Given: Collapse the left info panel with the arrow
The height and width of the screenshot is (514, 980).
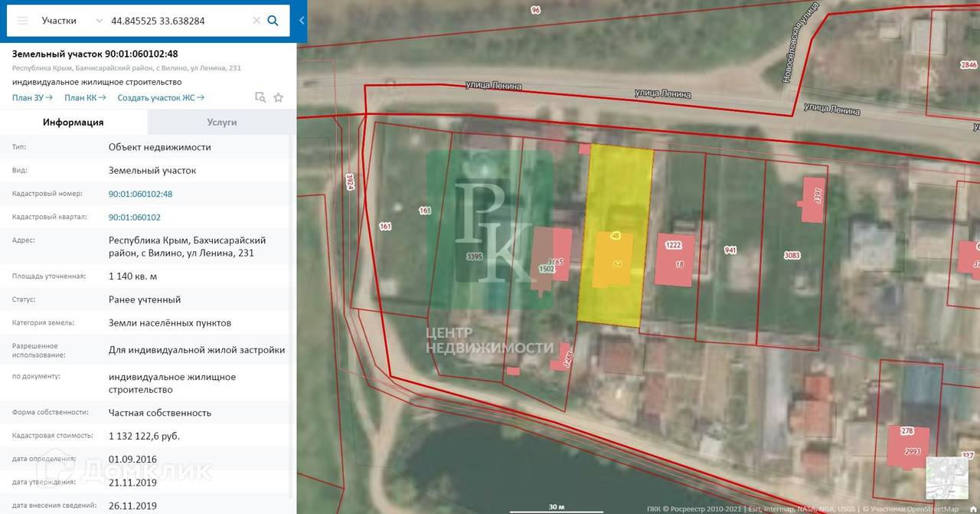Looking at the screenshot, I should point(302,21).
